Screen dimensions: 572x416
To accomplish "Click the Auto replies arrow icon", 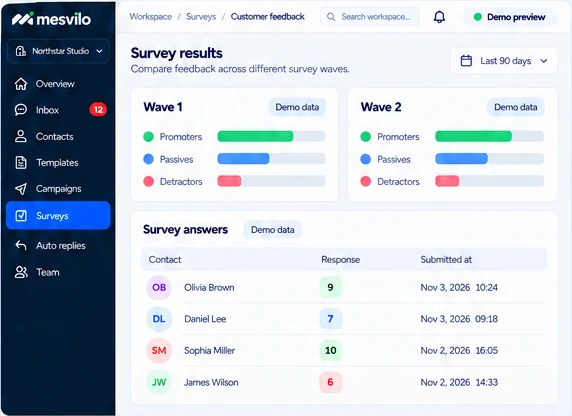I will coord(21,245).
